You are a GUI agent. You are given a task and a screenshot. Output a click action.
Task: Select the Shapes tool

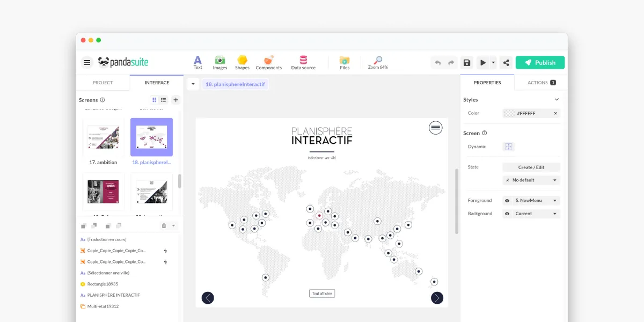(242, 62)
